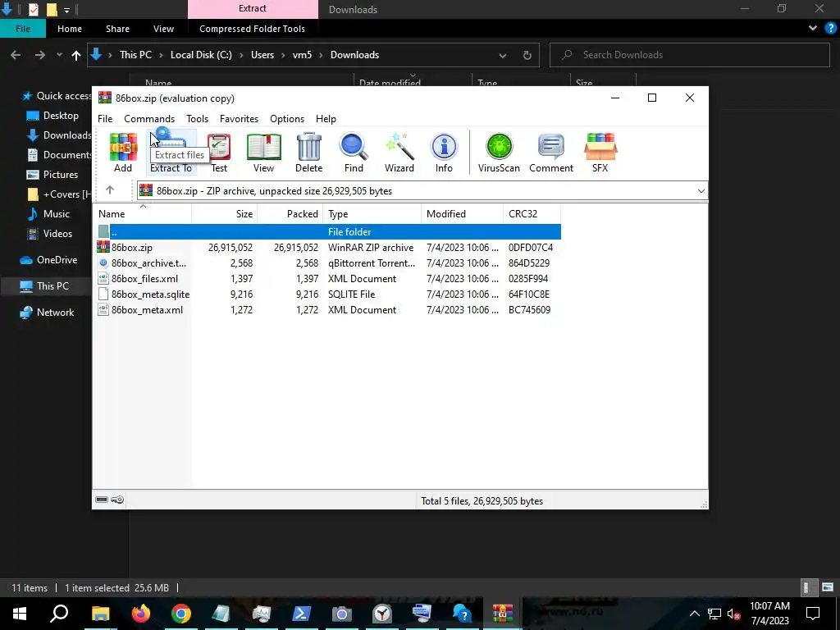Open PowerShell from the taskbar

[x=302, y=614]
